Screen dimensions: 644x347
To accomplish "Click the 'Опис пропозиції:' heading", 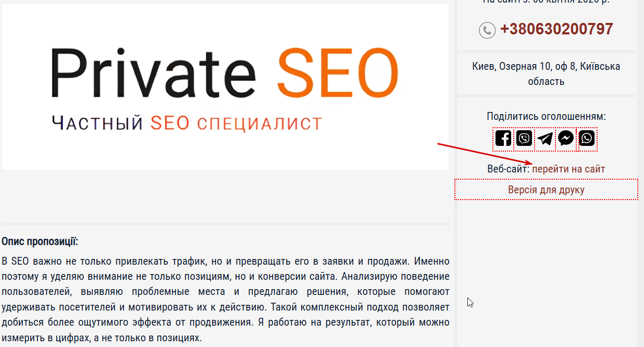I will tap(40, 242).
